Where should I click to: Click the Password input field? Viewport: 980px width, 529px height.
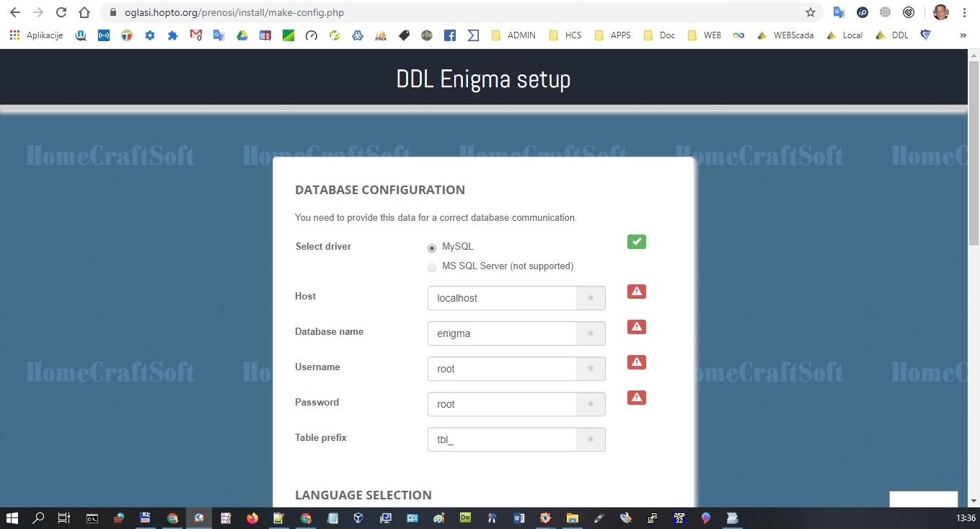(x=502, y=404)
